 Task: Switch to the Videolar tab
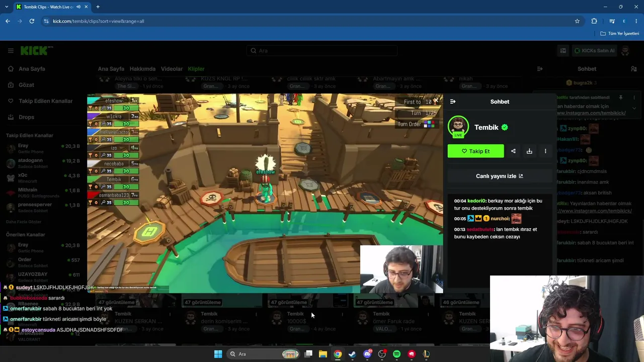coord(172,69)
